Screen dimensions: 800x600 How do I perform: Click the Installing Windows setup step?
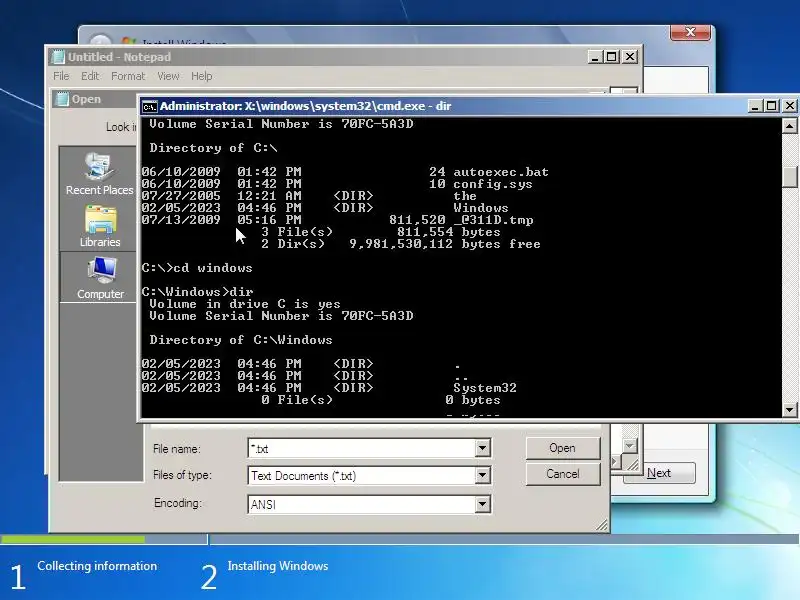coord(278,566)
